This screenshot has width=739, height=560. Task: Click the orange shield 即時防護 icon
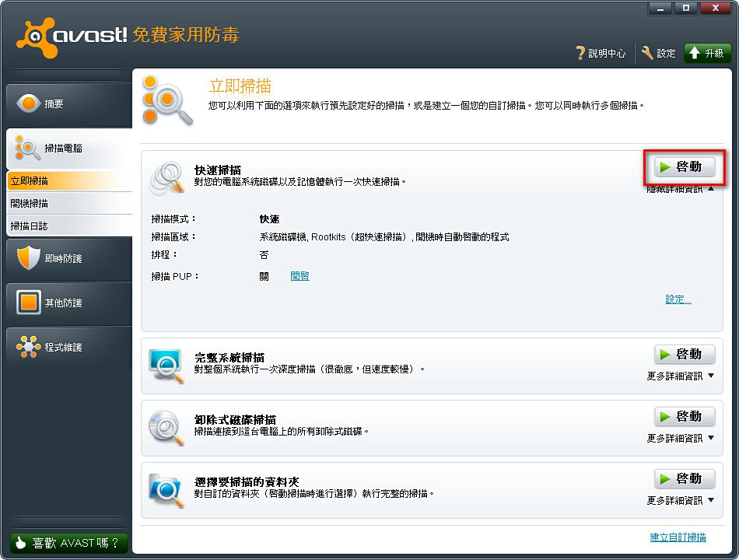(x=28, y=258)
